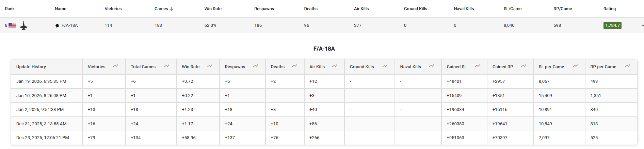Open the RP per Game chart icon
This screenshot has height=149, width=644.
pyautogui.click(x=627, y=66)
